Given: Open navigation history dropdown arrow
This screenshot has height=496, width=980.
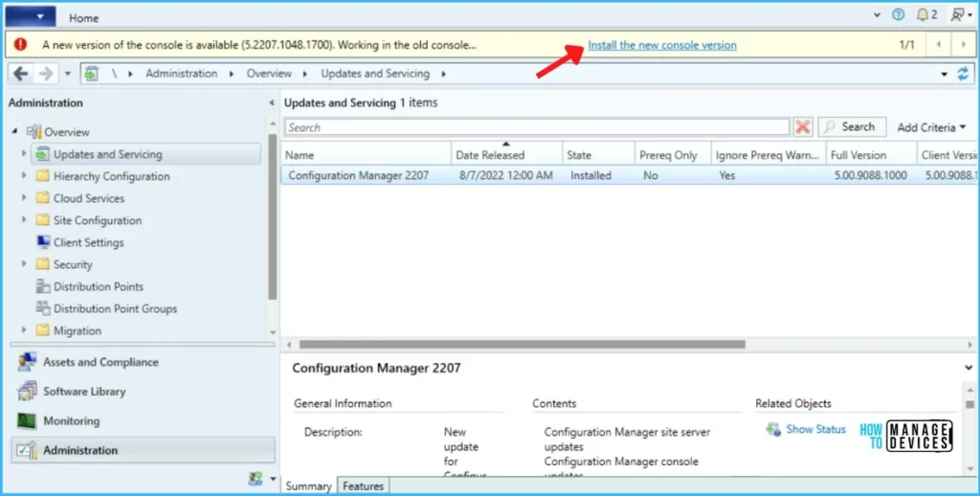Looking at the screenshot, I should [68, 74].
